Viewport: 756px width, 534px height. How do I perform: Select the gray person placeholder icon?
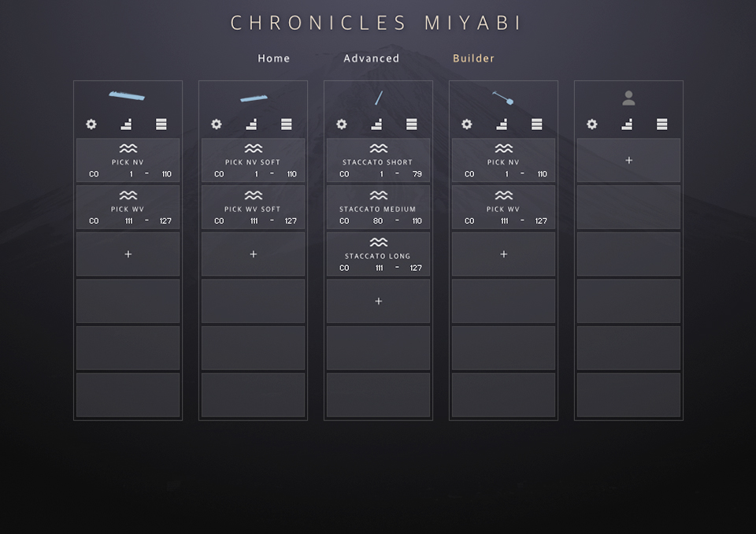628,98
